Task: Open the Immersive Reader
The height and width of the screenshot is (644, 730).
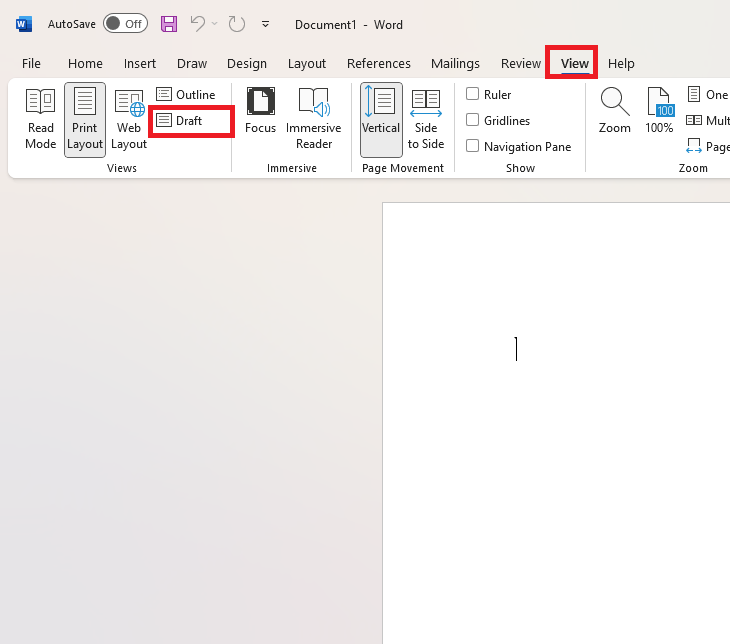Action: point(313,119)
